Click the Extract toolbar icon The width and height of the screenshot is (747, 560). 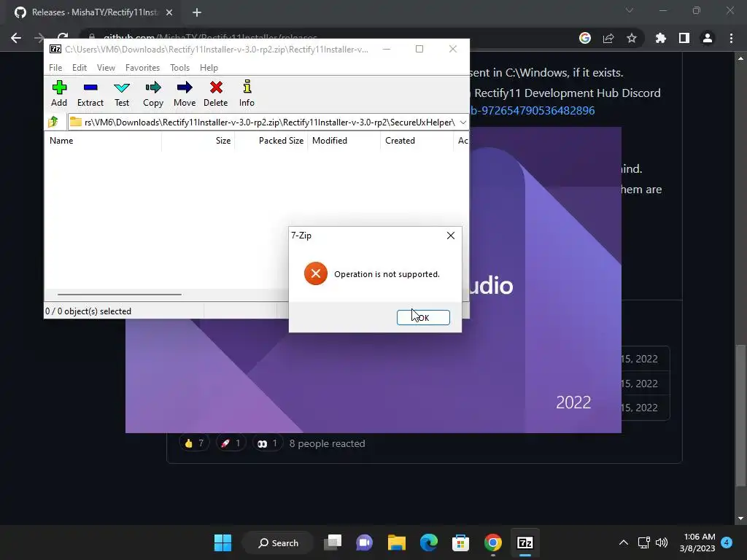(90, 94)
